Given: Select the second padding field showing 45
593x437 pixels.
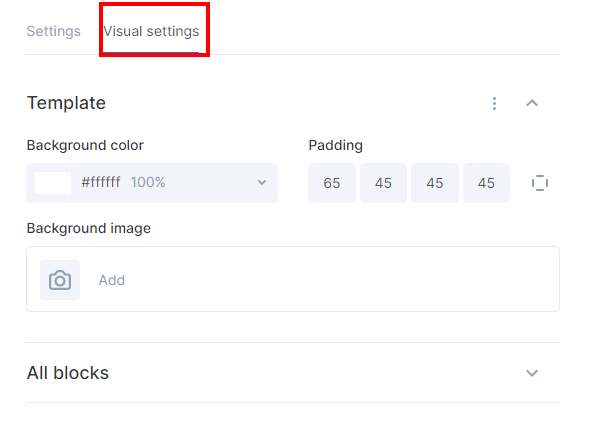Looking at the screenshot, I should click(383, 183).
